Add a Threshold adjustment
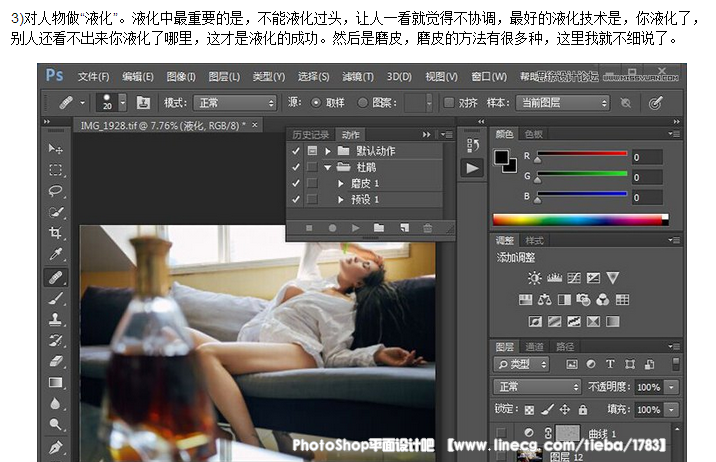 click(574, 321)
